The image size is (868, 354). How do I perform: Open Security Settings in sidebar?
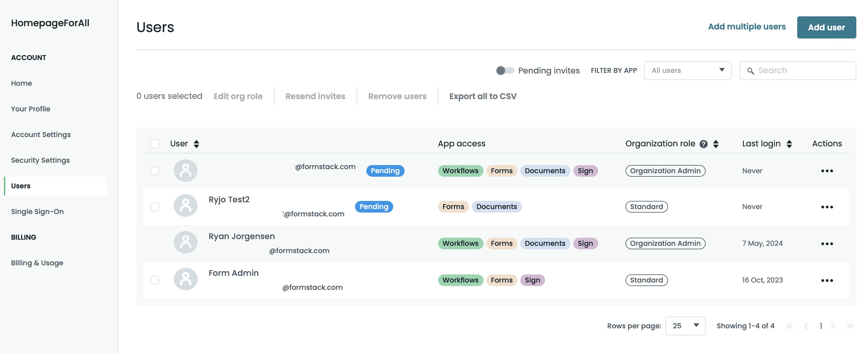coord(41,160)
